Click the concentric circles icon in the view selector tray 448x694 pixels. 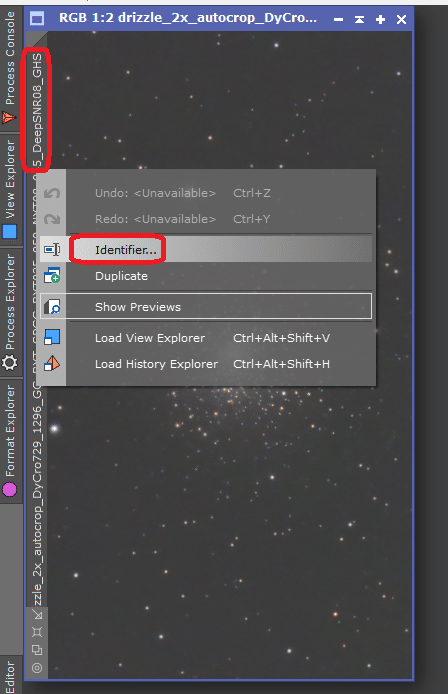coord(37,668)
